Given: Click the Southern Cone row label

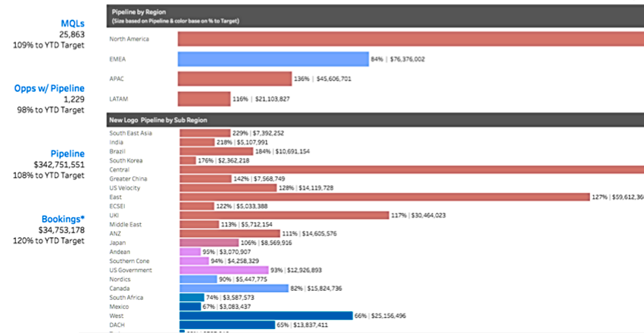Looking at the screenshot, I should coord(129,261).
